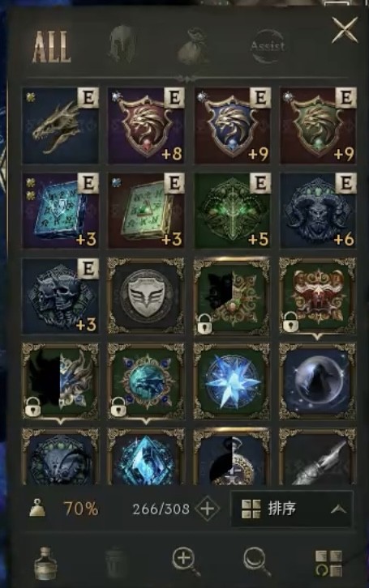Select the dragon skull equipped item
Screen dimensions: 369x588
coord(61,126)
